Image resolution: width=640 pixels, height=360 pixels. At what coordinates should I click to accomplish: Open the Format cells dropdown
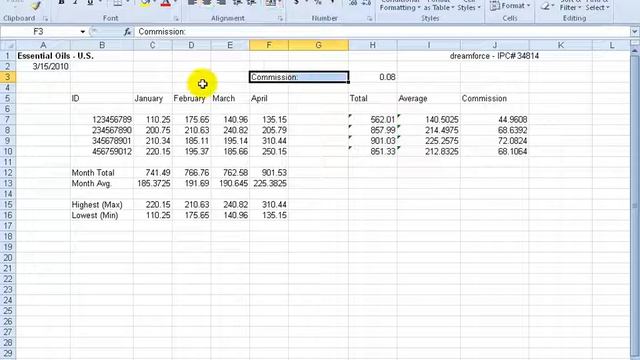pos(510,6)
